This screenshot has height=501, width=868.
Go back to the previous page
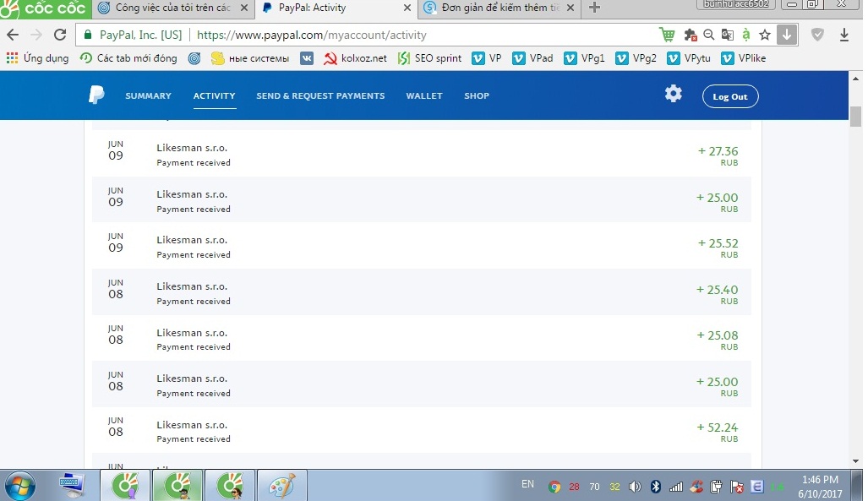point(12,35)
